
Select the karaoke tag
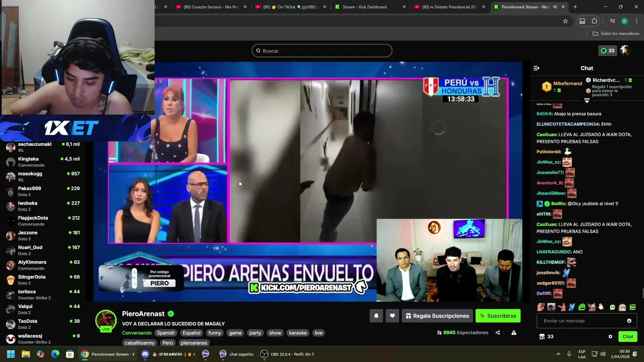[x=298, y=333]
